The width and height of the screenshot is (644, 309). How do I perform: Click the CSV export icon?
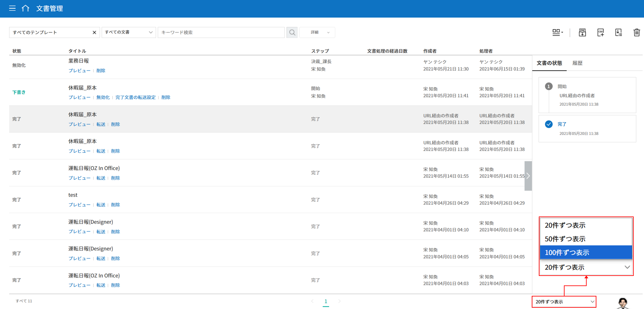(x=600, y=32)
